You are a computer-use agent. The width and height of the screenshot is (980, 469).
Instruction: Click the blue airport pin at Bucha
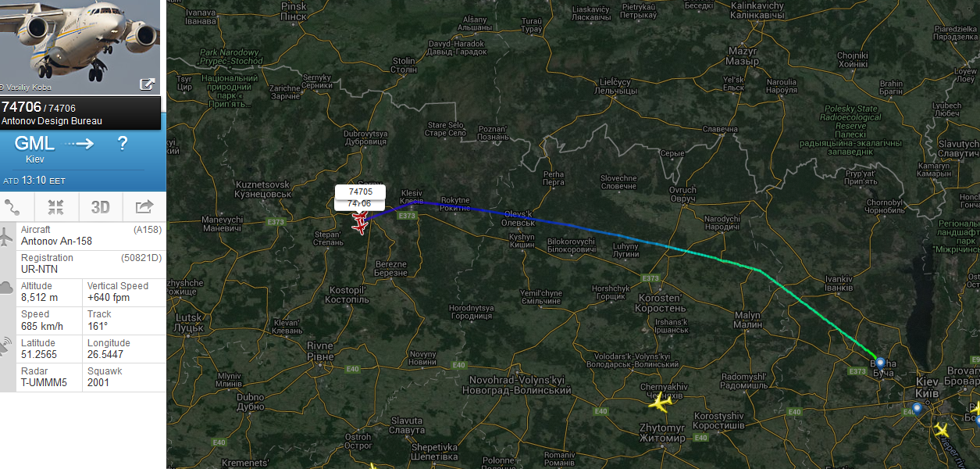pos(880,363)
